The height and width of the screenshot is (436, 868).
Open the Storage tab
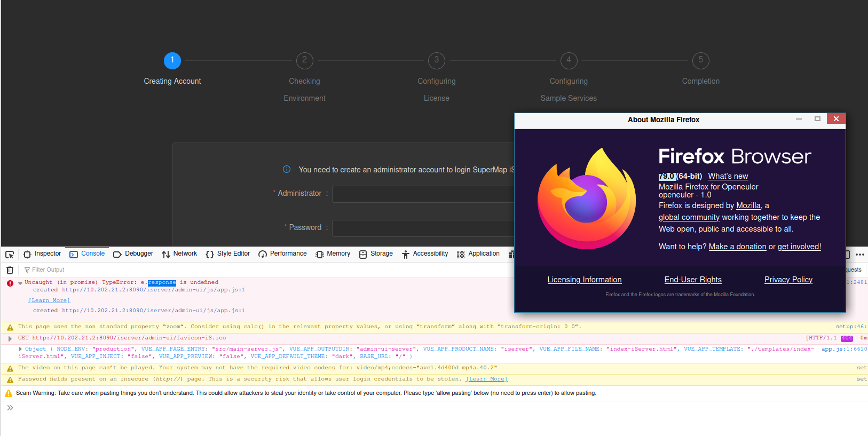coord(376,254)
